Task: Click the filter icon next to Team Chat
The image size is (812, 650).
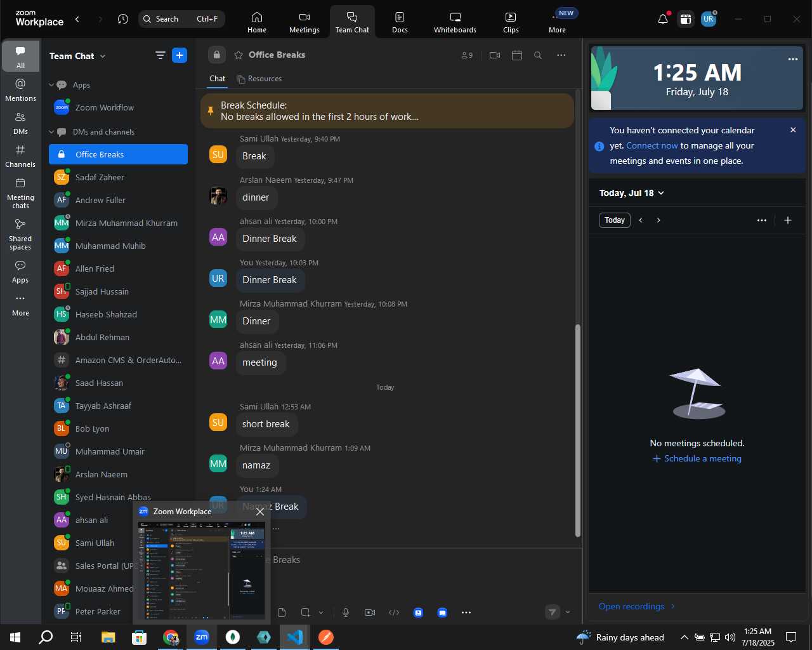Action: coord(160,56)
